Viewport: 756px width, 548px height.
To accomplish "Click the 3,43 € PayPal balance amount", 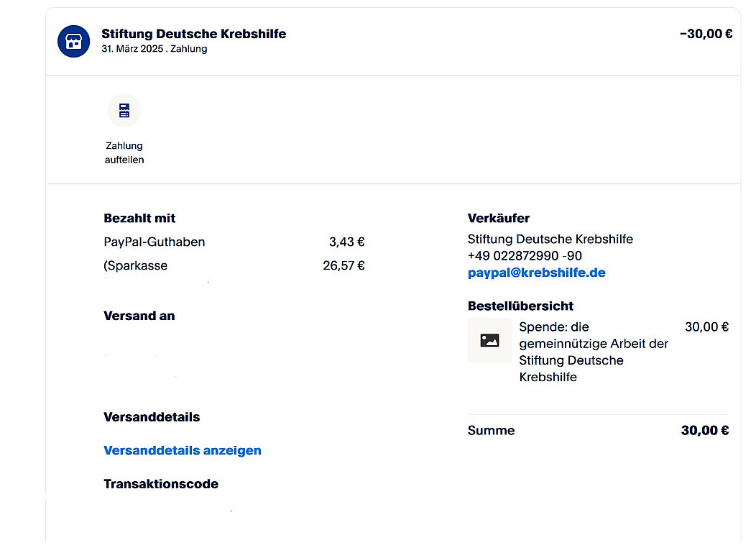I will 346,242.
